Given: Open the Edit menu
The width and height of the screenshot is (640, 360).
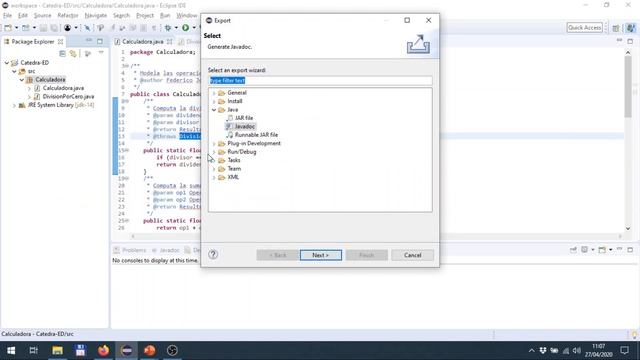Looking at the screenshot, I should click(x=22, y=16).
